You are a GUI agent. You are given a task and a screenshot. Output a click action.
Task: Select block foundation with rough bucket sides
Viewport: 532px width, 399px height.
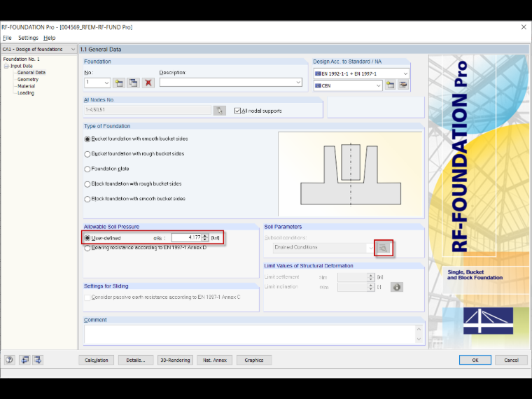pyautogui.click(x=87, y=184)
